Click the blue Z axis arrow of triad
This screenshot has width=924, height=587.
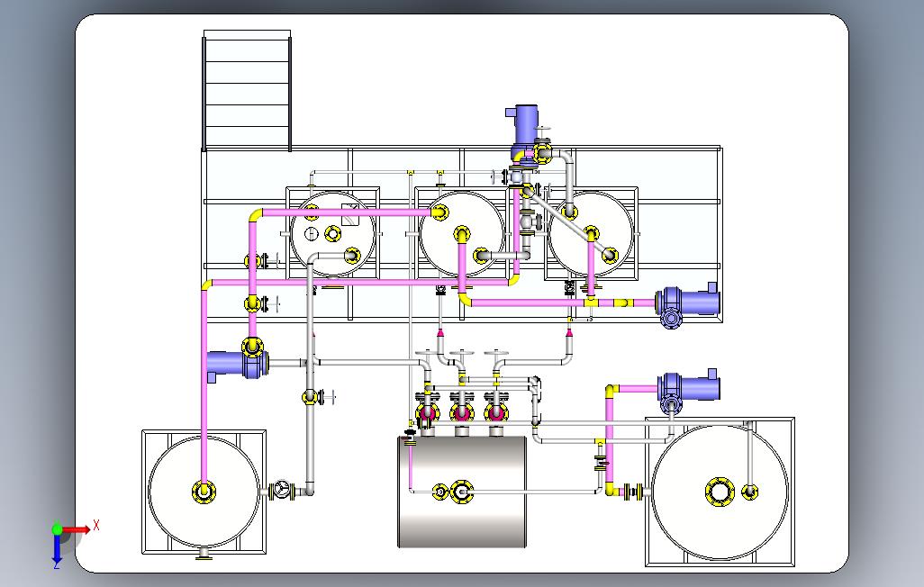(57, 548)
